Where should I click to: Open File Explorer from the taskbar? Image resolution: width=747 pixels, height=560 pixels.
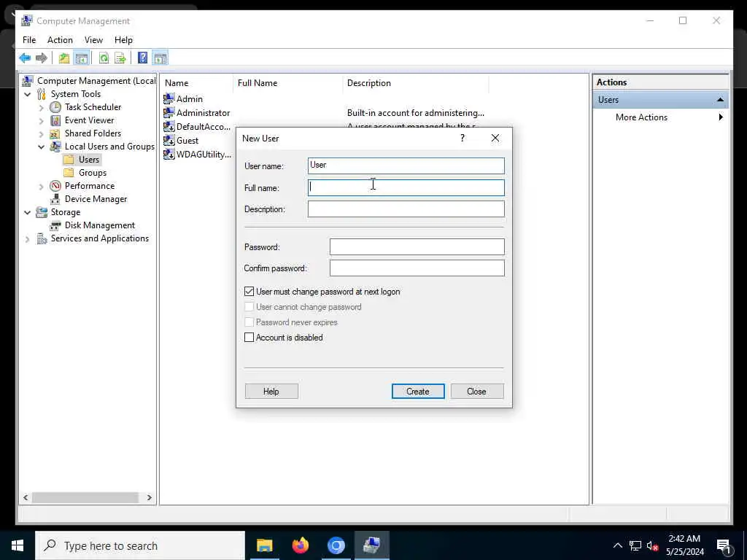point(264,545)
